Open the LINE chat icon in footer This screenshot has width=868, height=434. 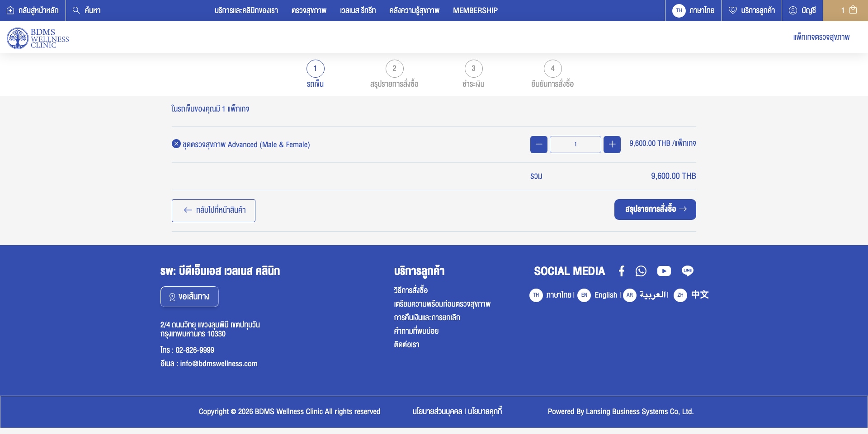pyautogui.click(x=687, y=271)
